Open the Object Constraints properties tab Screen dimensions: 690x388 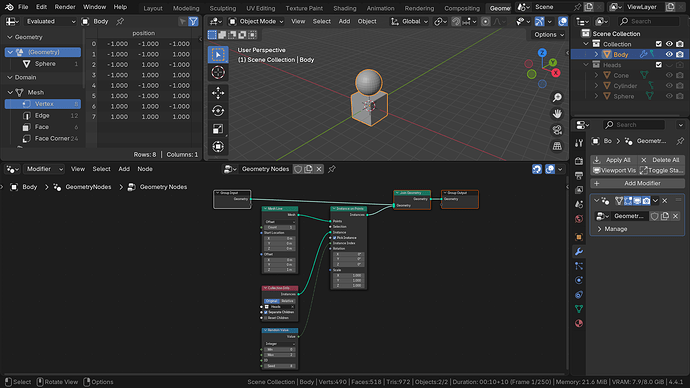(x=579, y=295)
